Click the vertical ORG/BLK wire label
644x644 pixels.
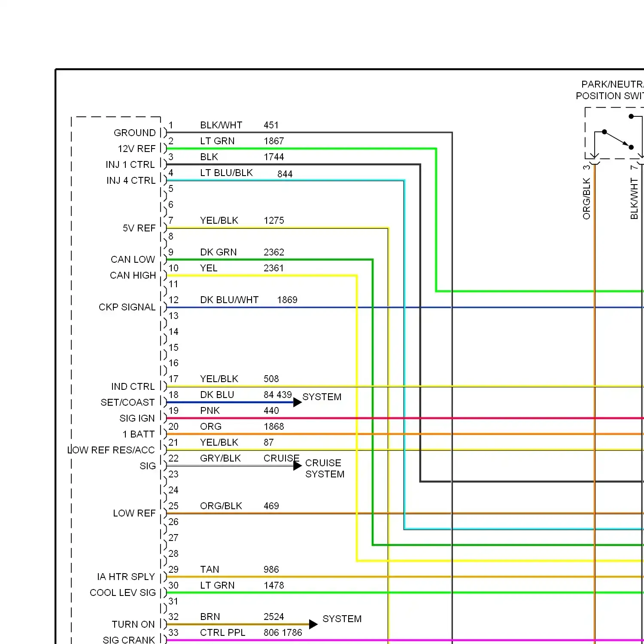[586, 198]
